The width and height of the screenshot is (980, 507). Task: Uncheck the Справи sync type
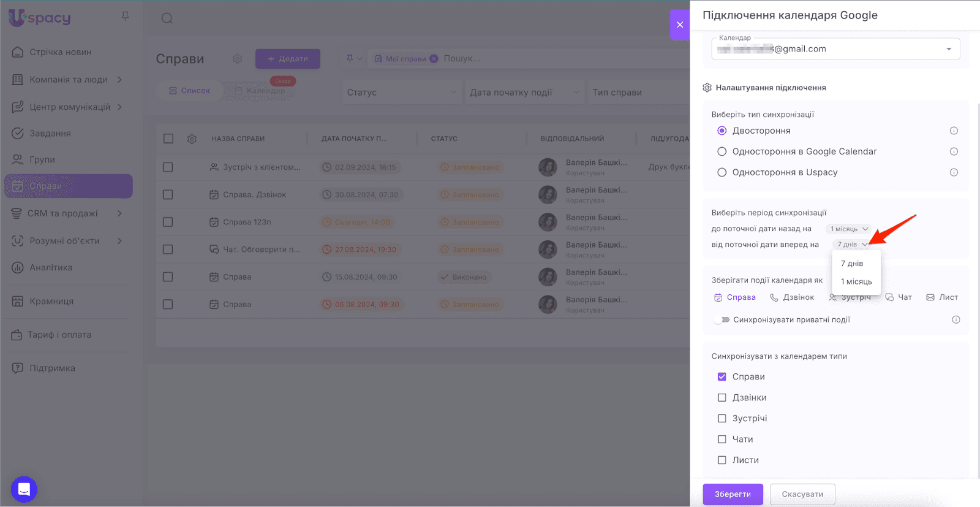722,376
